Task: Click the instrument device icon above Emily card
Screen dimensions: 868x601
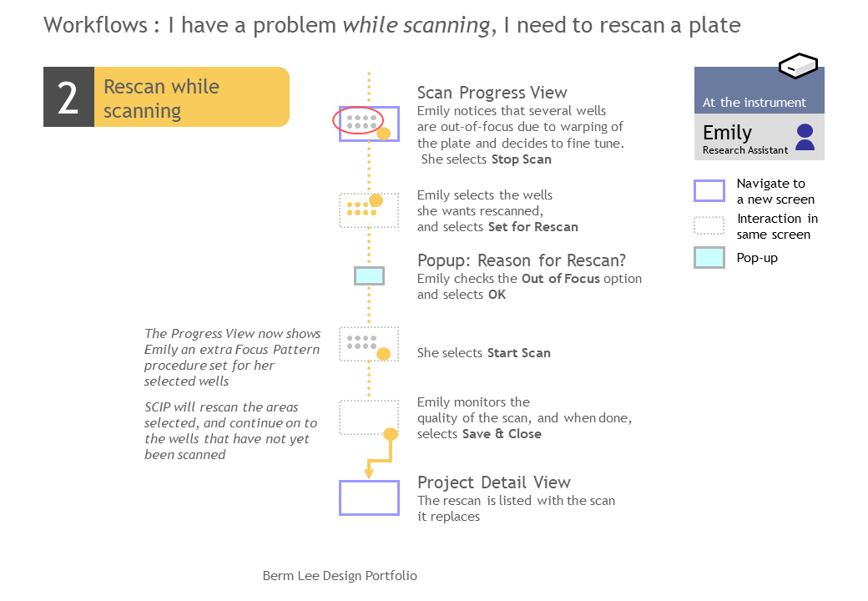Action: [798, 66]
